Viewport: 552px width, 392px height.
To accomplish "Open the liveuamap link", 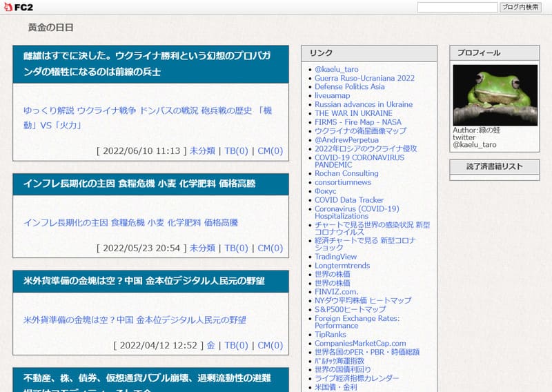I will click(x=332, y=95).
